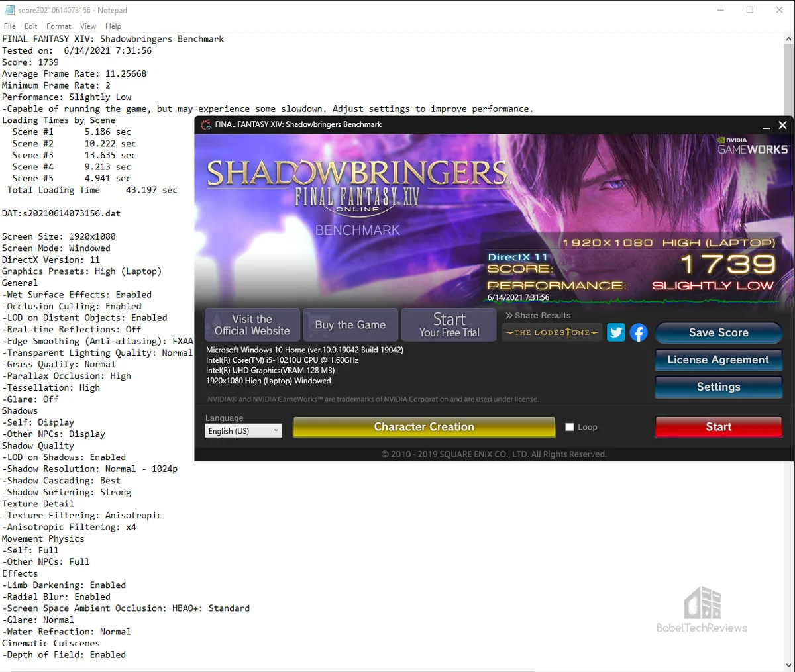
Task: Click 'Performance: Slightly Low' line in Notepad
Action: pos(67,97)
